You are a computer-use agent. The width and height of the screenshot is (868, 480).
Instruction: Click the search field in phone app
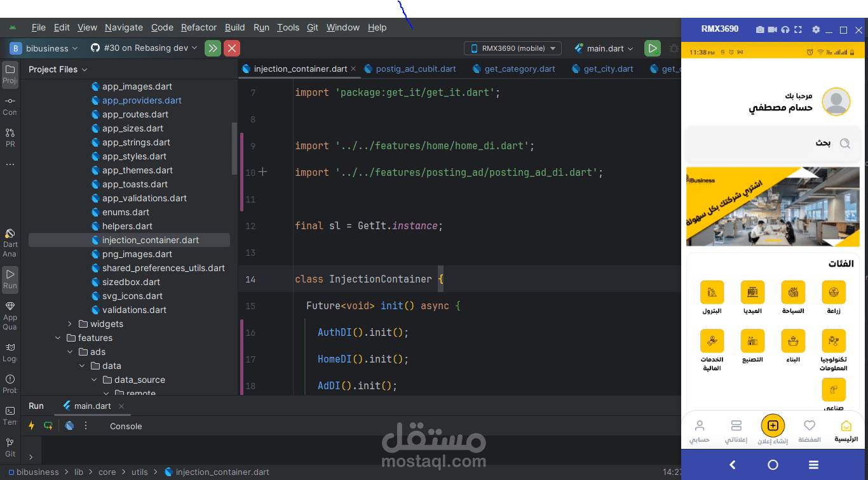(x=773, y=143)
